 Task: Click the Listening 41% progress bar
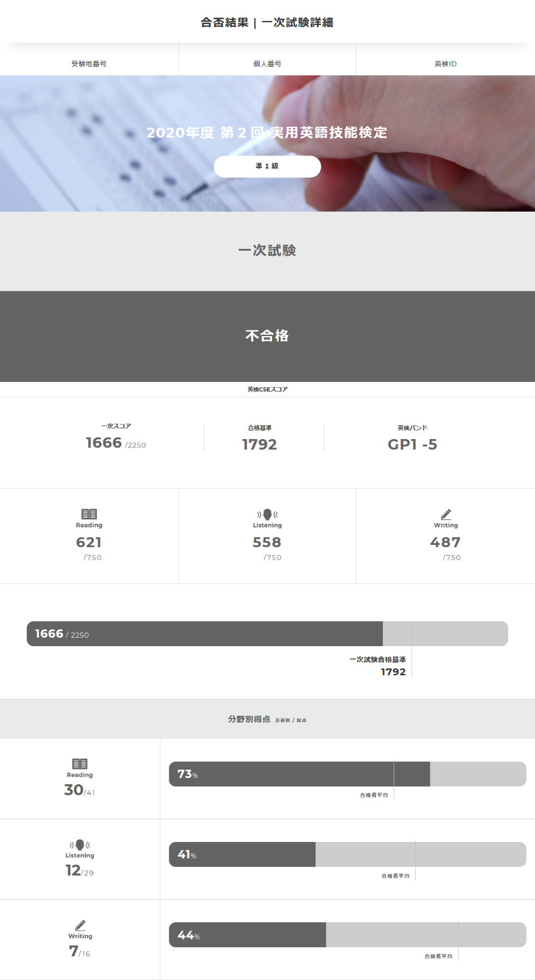tap(347, 854)
